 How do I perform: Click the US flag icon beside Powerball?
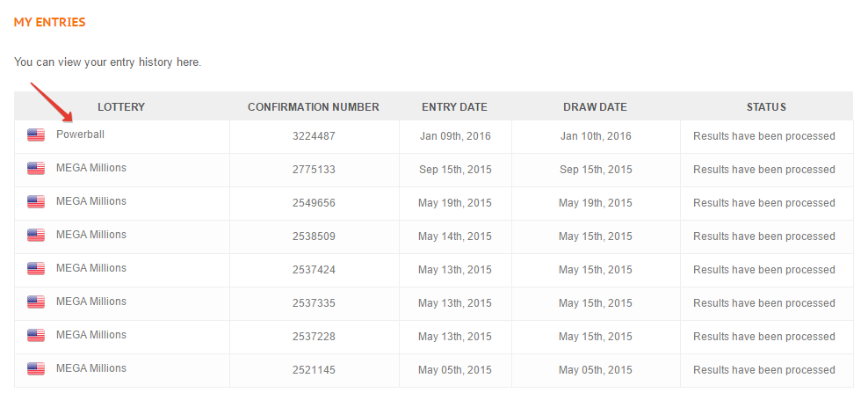click(36, 135)
